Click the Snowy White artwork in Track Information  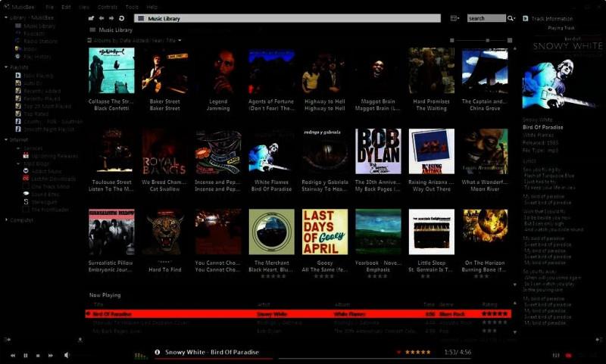(x=562, y=82)
